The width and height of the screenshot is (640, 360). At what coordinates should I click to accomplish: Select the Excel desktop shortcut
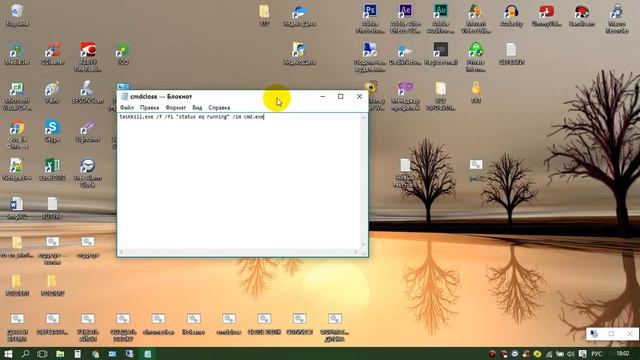coord(52,169)
